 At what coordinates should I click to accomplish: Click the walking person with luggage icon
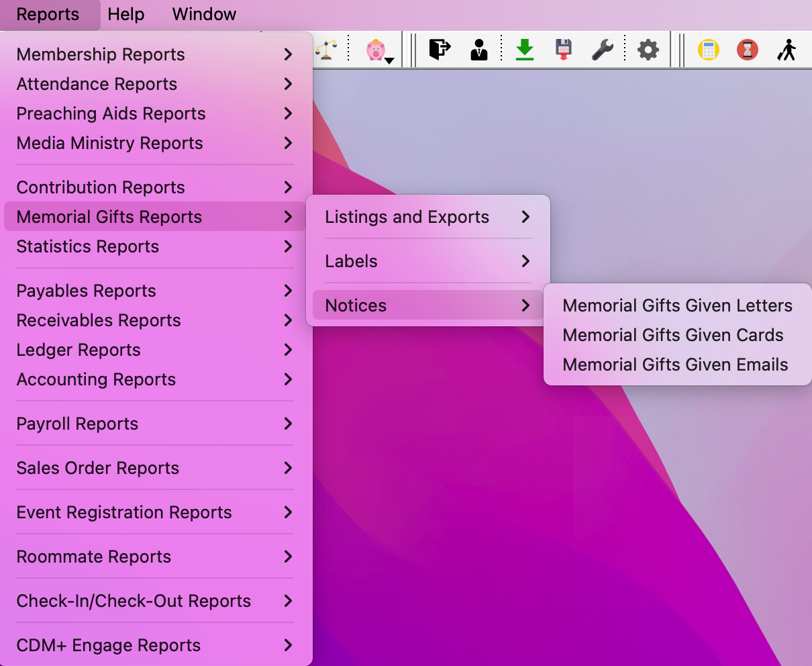point(786,50)
